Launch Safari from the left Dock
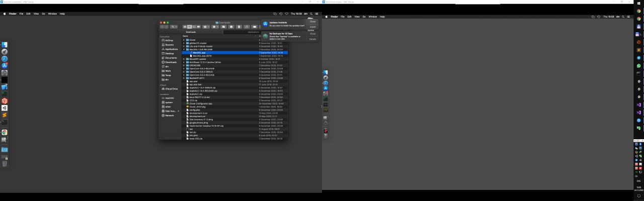644x201 pixels. click(4, 59)
